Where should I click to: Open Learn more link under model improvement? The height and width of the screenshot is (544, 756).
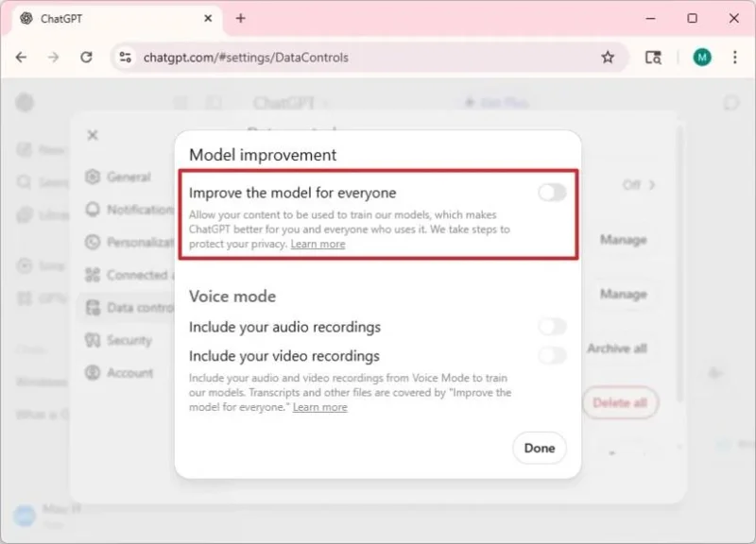click(x=318, y=244)
